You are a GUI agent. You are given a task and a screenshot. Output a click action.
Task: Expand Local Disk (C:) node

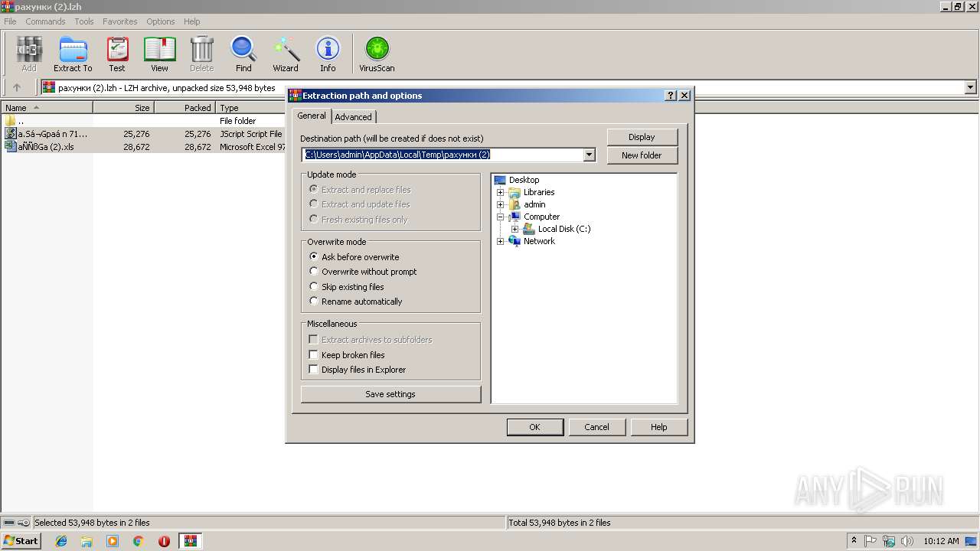515,229
